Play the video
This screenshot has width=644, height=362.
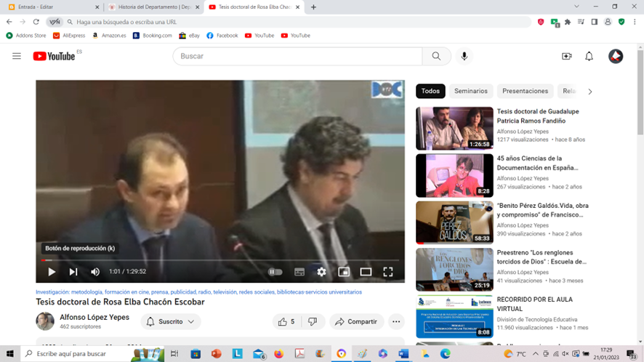pos(52,272)
